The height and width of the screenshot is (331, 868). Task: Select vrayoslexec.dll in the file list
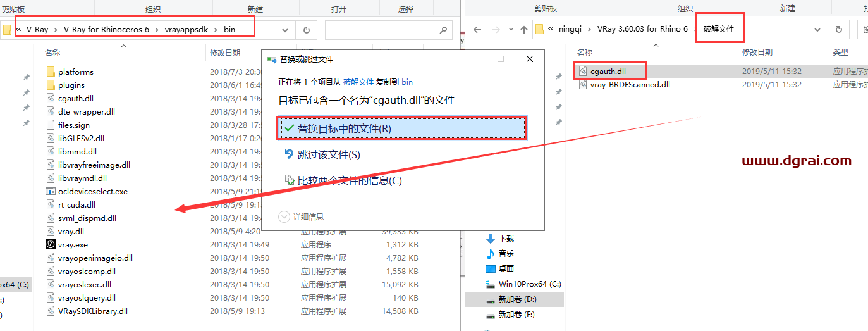[85, 285]
